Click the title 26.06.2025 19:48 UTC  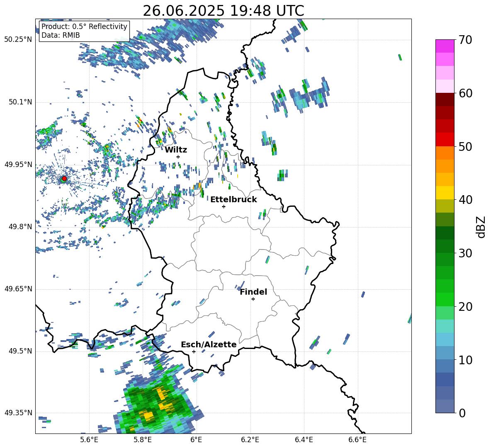[224, 11]
